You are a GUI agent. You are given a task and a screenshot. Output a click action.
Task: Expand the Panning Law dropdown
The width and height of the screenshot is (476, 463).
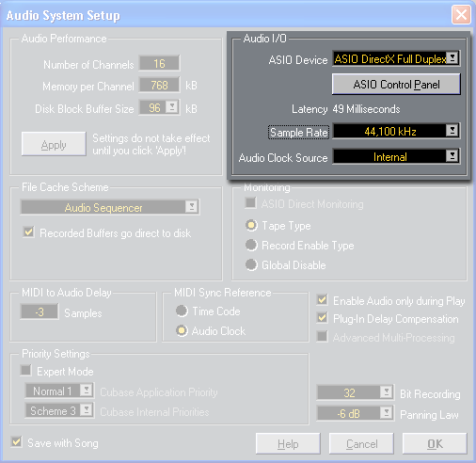[387, 413]
